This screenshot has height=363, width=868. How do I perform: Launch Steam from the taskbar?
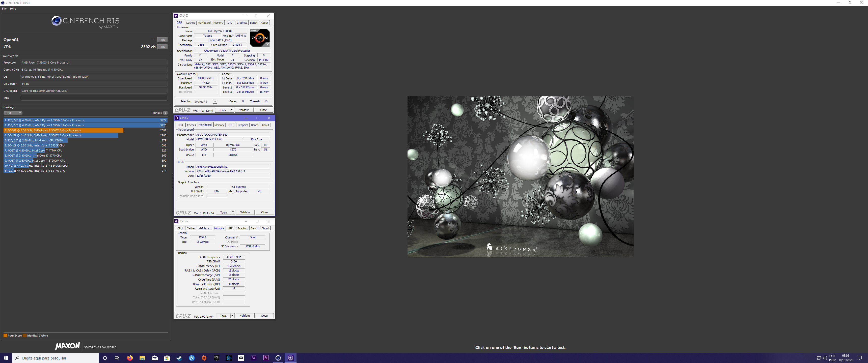point(179,358)
